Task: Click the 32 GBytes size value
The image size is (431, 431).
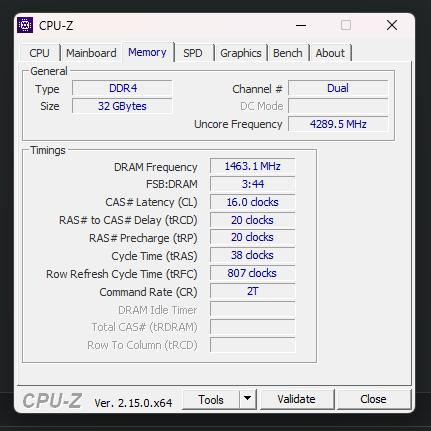Action: point(122,106)
